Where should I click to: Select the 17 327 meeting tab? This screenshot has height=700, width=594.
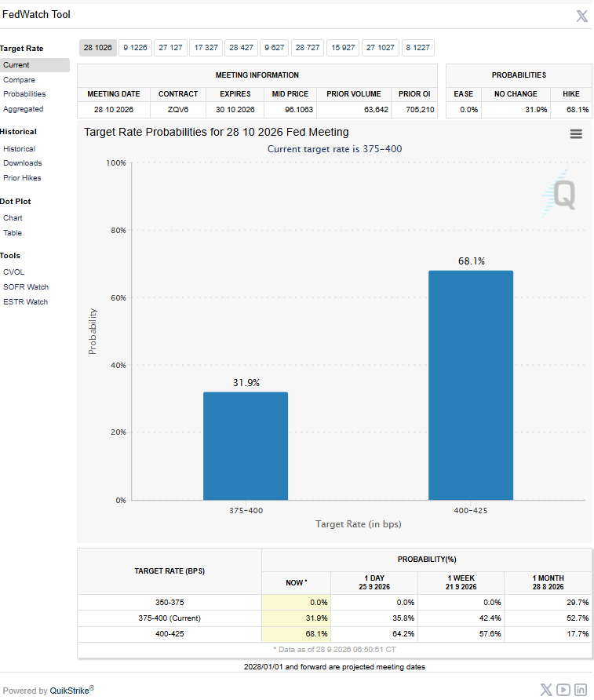click(206, 48)
